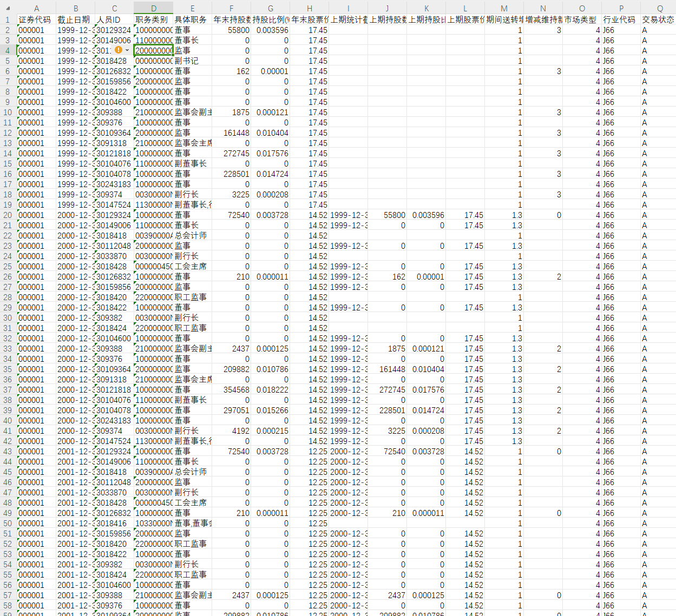Viewport: 676px width, 616px height.
Task: Select the column Q header
Action: point(660,8)
